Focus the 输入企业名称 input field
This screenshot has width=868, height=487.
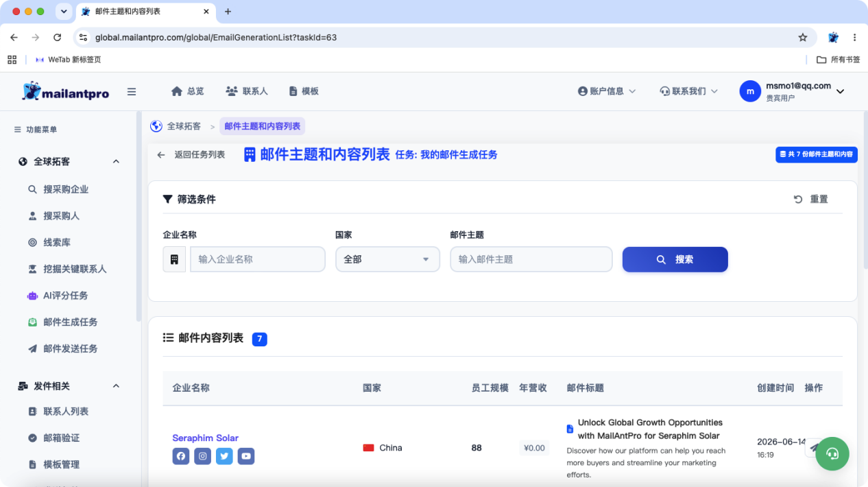[x=258, y=259]
